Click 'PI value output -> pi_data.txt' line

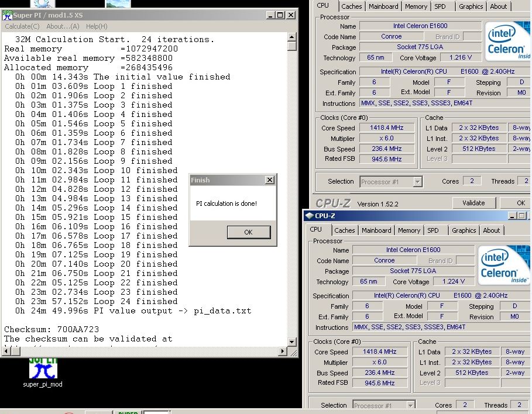pyautogui.click(x=133, y=310)
